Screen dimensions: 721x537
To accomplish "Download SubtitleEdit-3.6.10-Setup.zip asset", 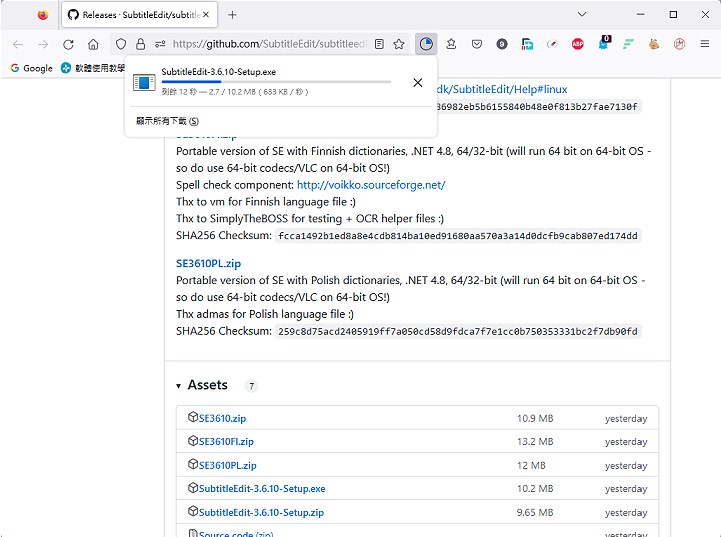I will 261,512.
